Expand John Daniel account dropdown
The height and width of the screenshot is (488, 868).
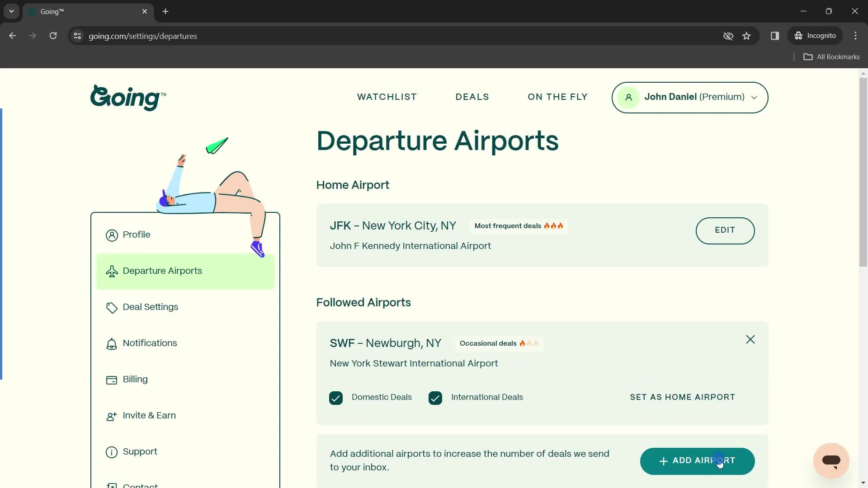(690, 97)
